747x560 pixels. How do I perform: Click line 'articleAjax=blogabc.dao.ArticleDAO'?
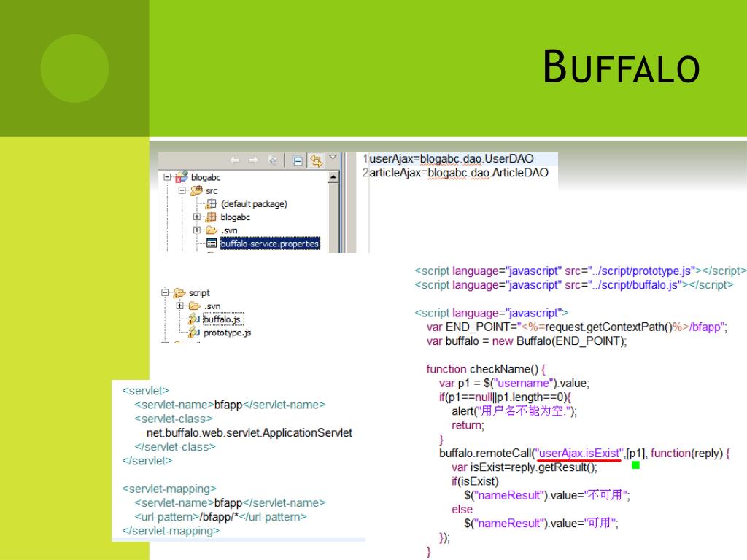click(459, 173)
